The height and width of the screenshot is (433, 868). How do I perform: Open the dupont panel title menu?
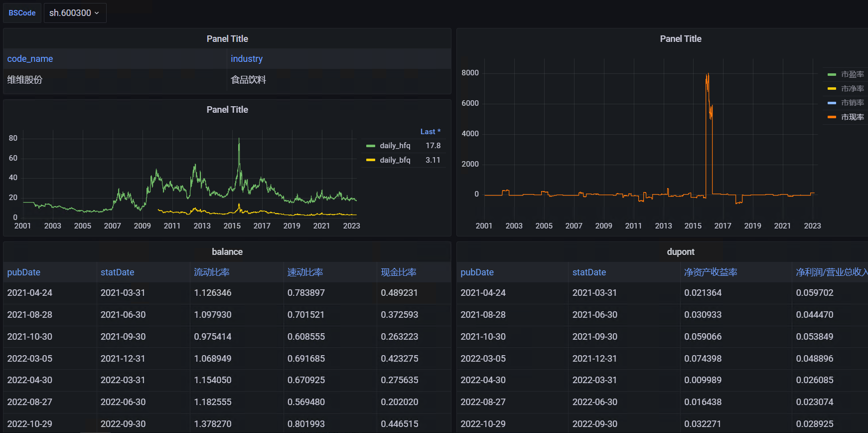tap(681, 252)
